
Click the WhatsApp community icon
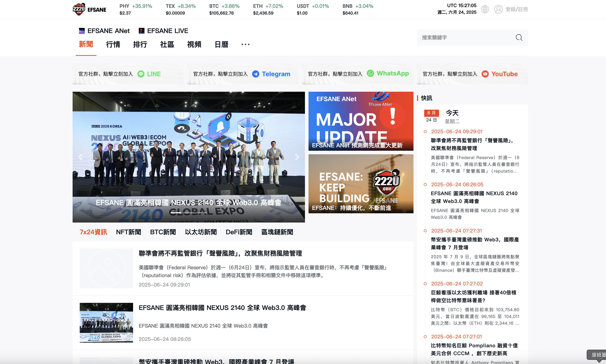[x=370, y=73]
